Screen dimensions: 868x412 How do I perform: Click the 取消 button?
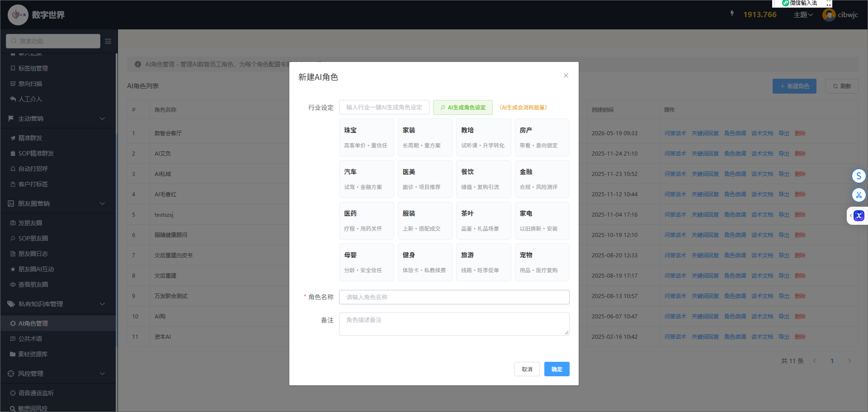click(527, 369)
